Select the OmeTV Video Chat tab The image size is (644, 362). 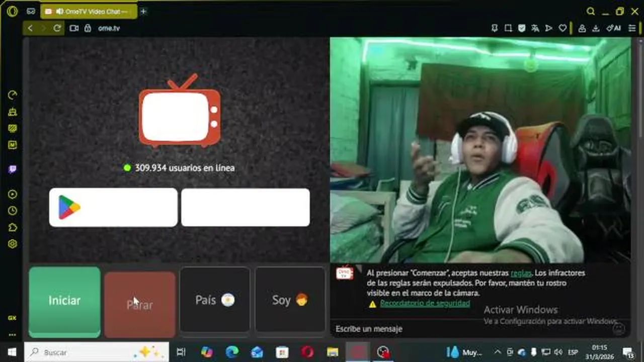point(89,11)
